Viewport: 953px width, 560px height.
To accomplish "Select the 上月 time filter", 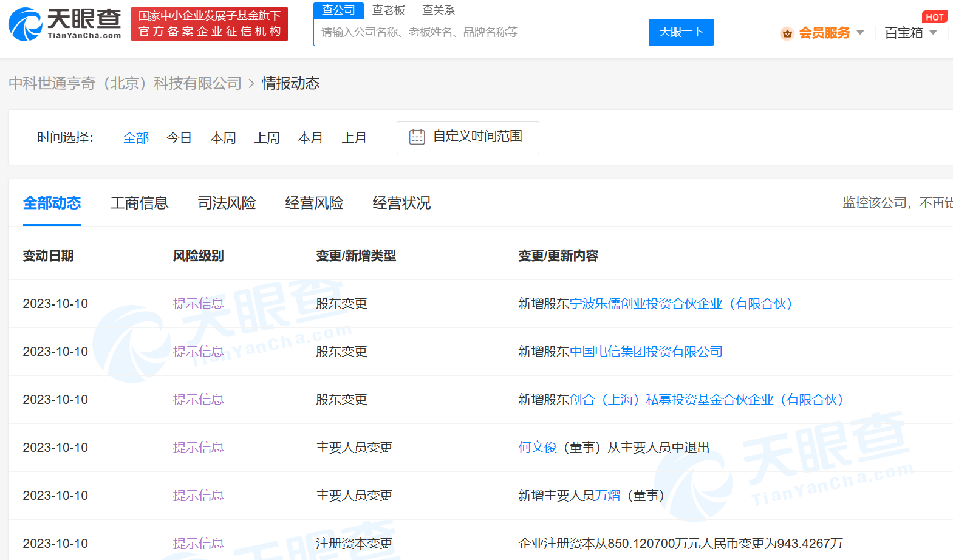I will 354,138.
